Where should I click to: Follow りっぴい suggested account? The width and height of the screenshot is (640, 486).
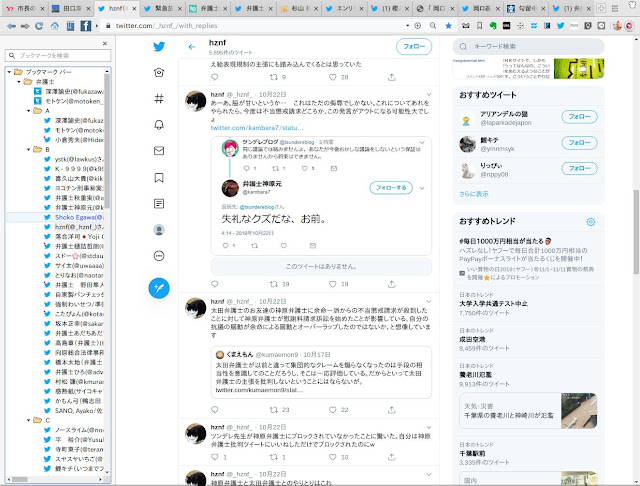580,169
